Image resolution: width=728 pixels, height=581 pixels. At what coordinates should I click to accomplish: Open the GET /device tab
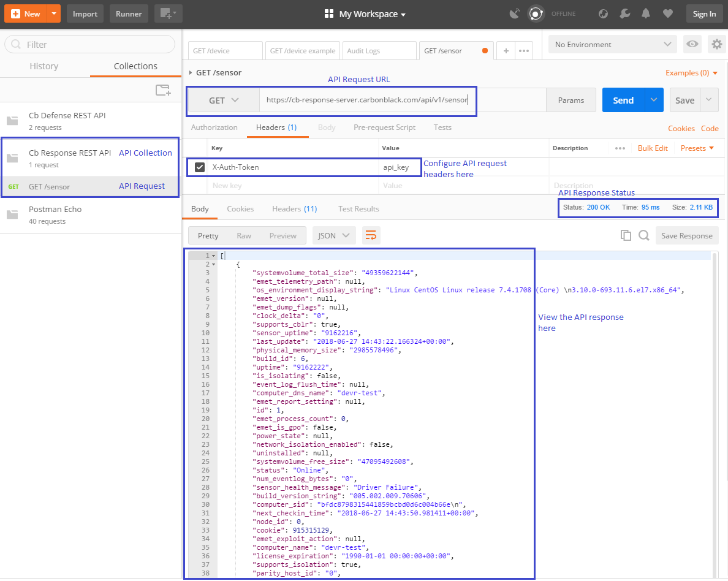[225, 51]
